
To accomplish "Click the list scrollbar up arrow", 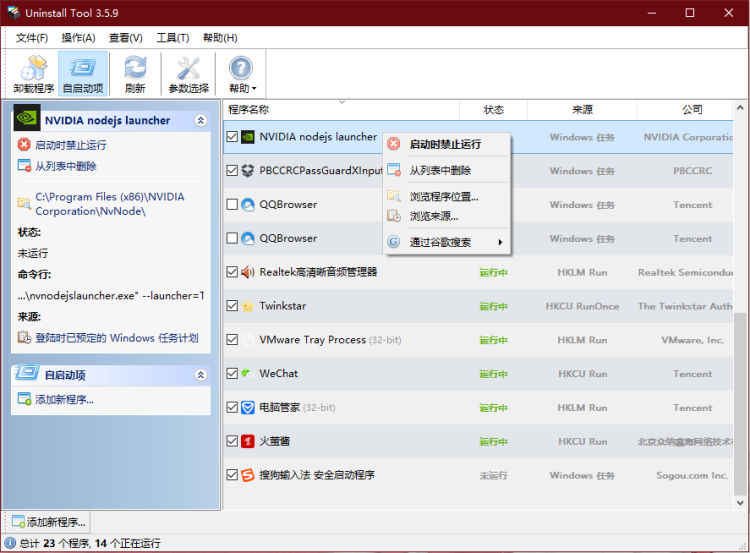I will [740, 108].
